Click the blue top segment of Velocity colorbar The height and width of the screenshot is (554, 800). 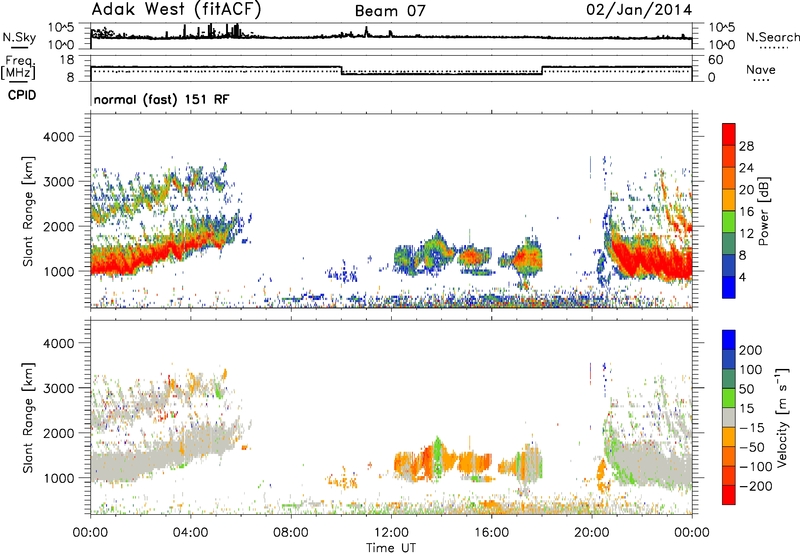[729, 339]
